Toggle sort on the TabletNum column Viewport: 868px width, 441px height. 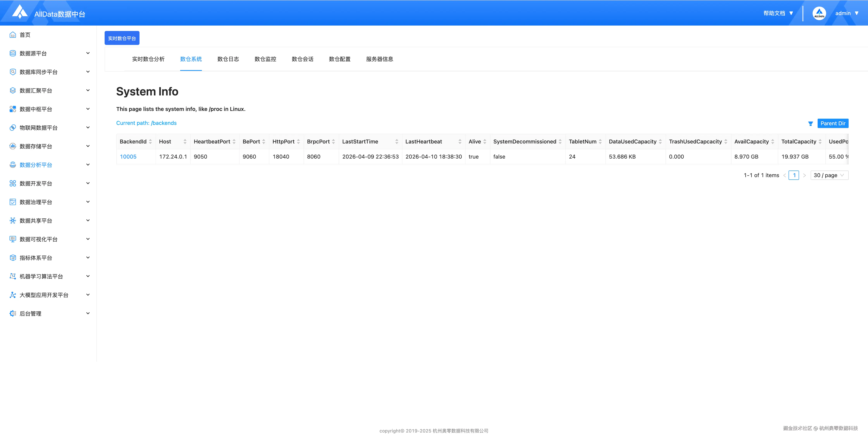pos(600,142)
